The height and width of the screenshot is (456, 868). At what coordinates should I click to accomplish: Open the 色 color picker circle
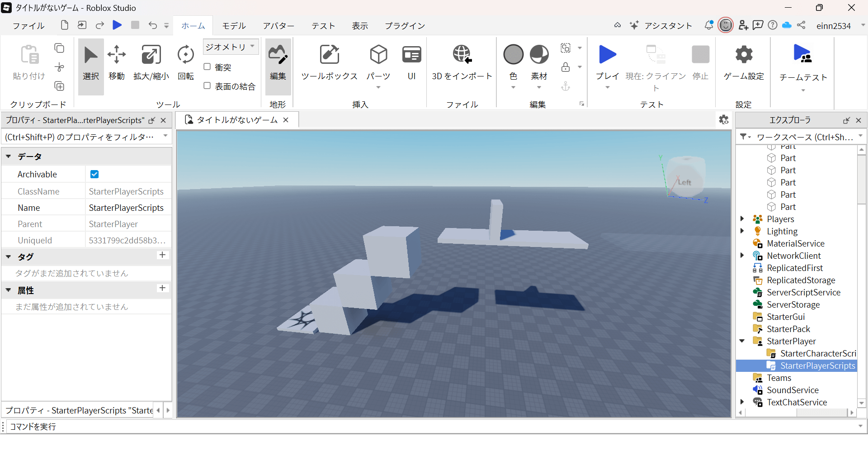point(514,55)
